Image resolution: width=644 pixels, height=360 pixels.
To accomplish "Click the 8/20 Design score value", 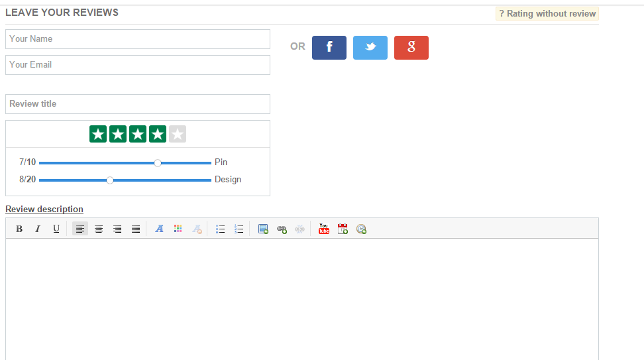I will coord(28,180).
